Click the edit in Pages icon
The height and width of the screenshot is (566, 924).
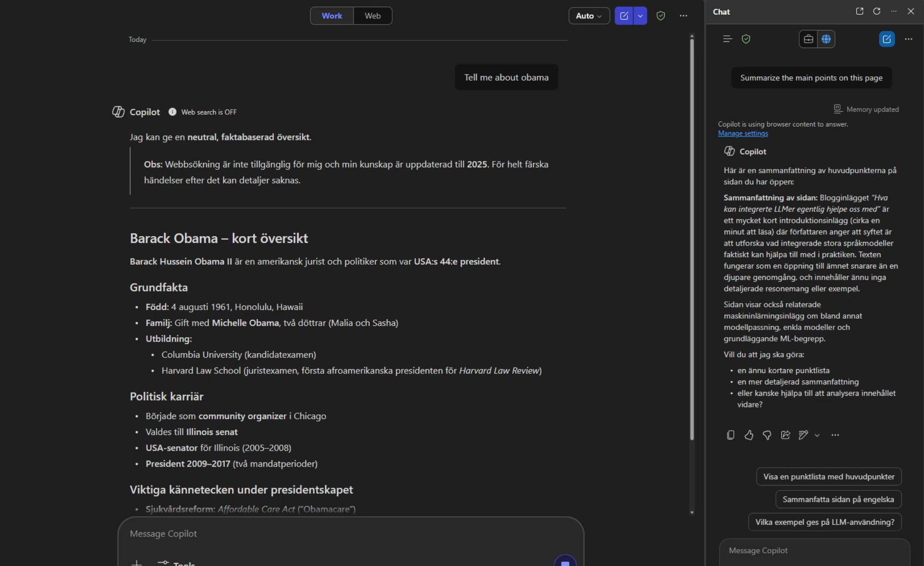[x=803, y=435]
